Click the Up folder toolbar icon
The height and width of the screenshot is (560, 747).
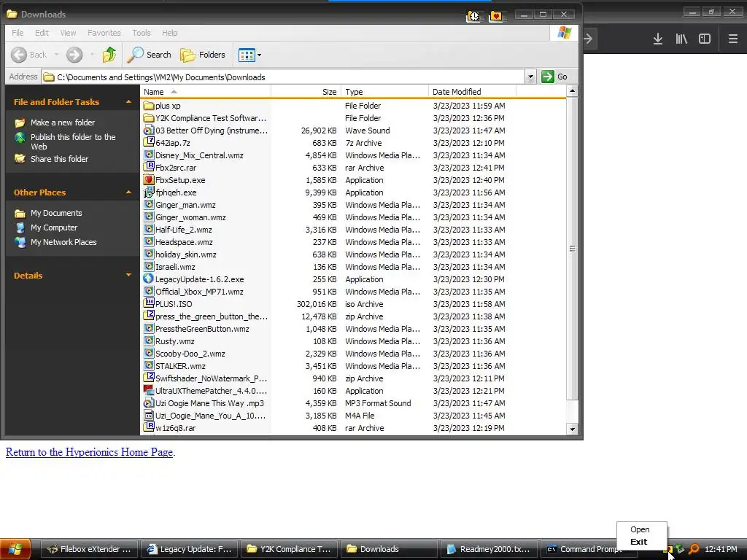[109, 55]
